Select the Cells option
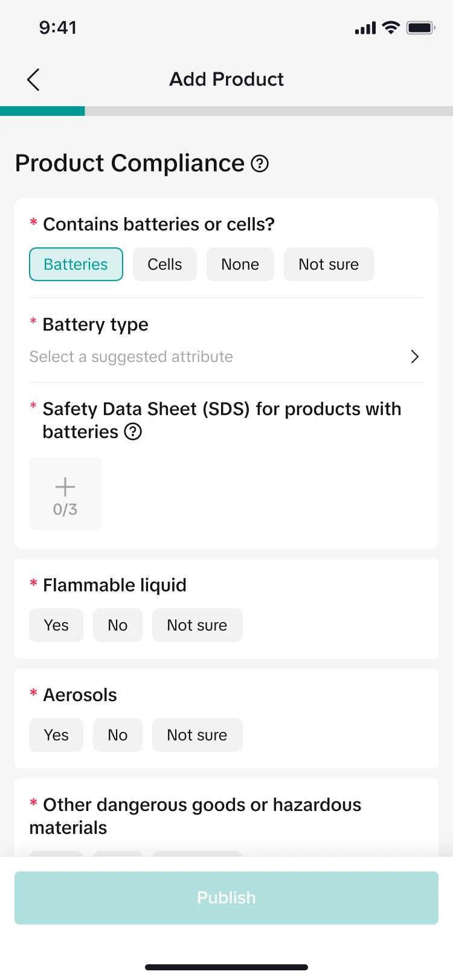This screenshot has width=453, height=980. click(165, 264)
